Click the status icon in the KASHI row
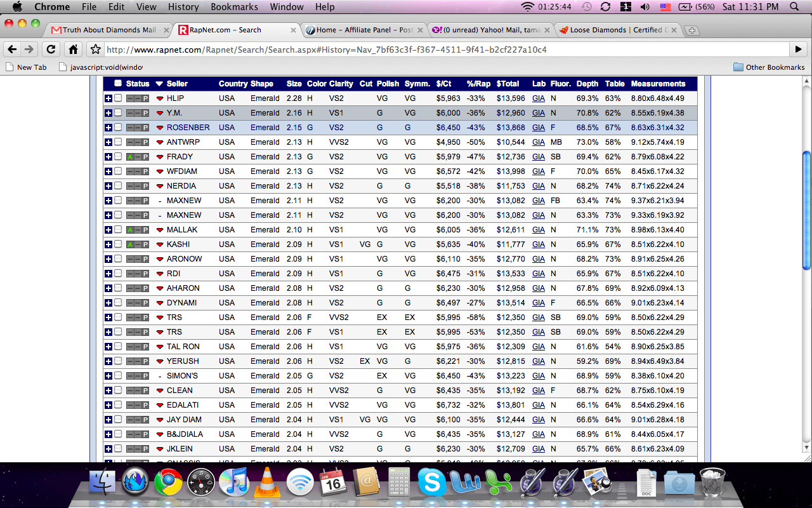 (x=138, y=244)
